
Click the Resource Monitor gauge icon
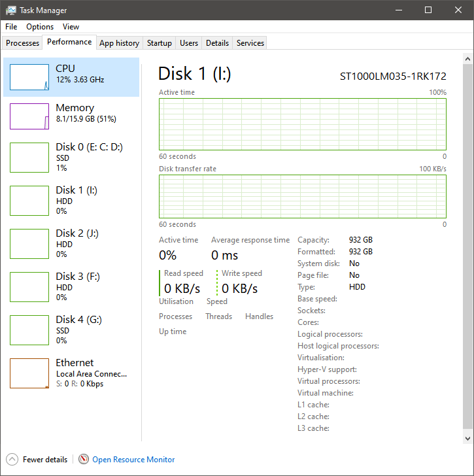[x=84, y=459]
